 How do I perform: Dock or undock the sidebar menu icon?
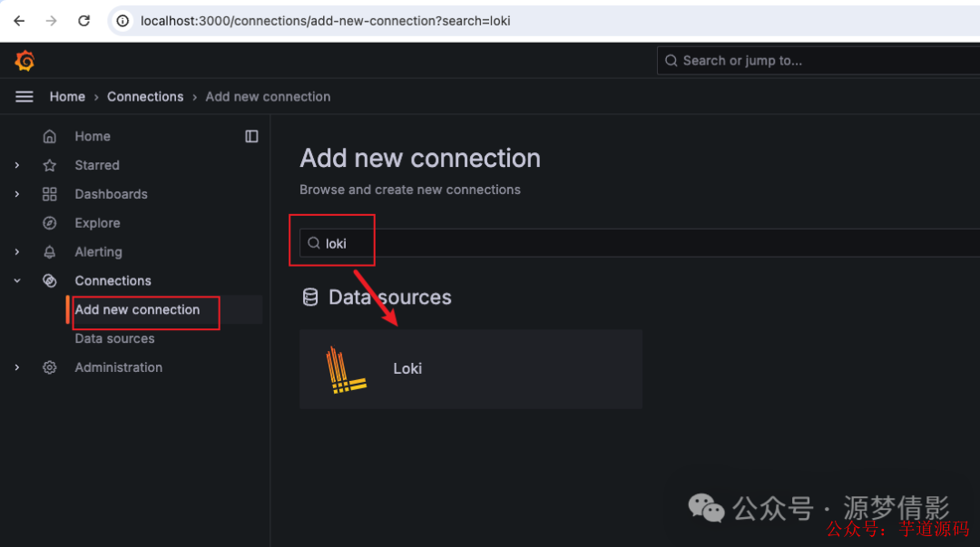(x=251, y=136)
